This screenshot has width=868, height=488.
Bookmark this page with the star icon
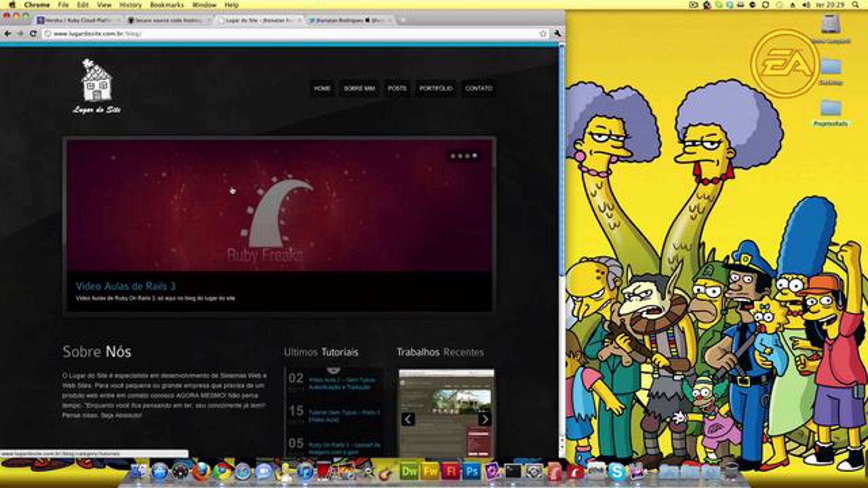[543, 34]
